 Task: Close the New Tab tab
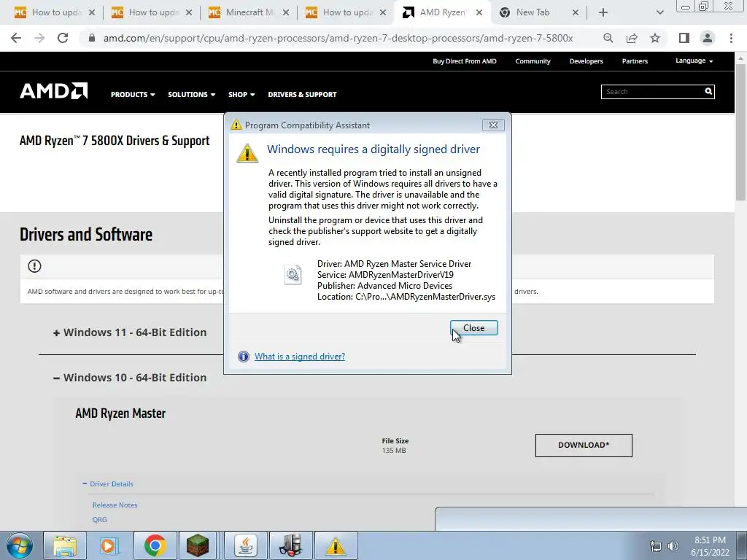point(576,12)
